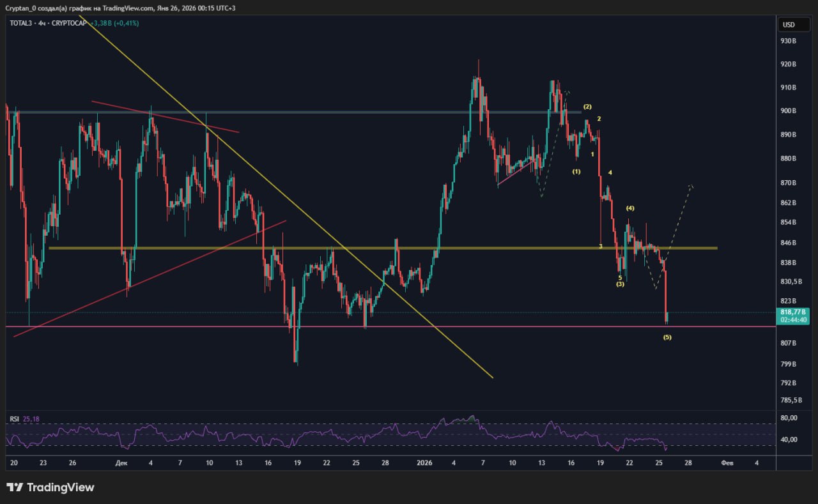Click the wave label (3) marker
Image resolution: width=818 pixels, height=504 pixels.
tap(620, 284)
